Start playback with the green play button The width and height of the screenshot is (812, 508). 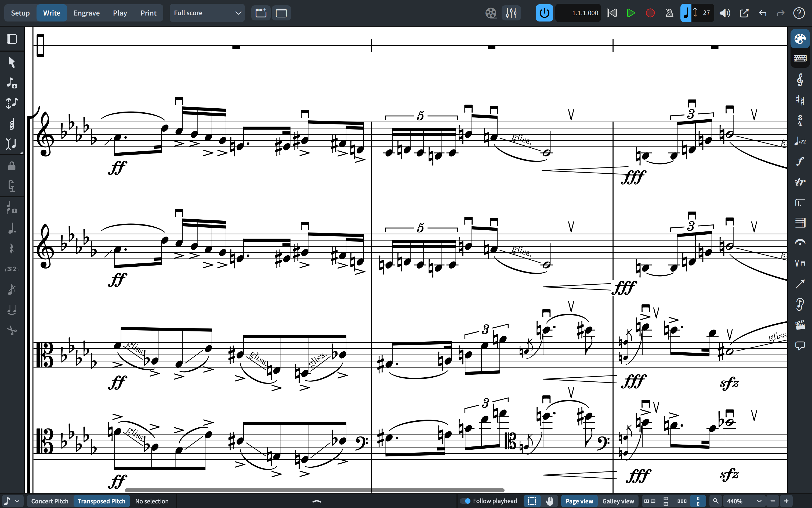[x=631, y=13]
